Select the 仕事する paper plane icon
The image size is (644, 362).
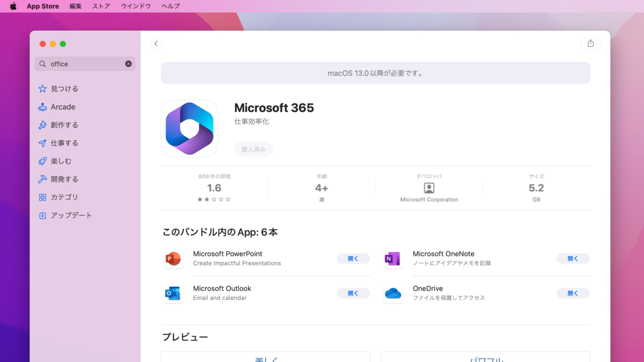pyautogui.click(x=43, y=143)
